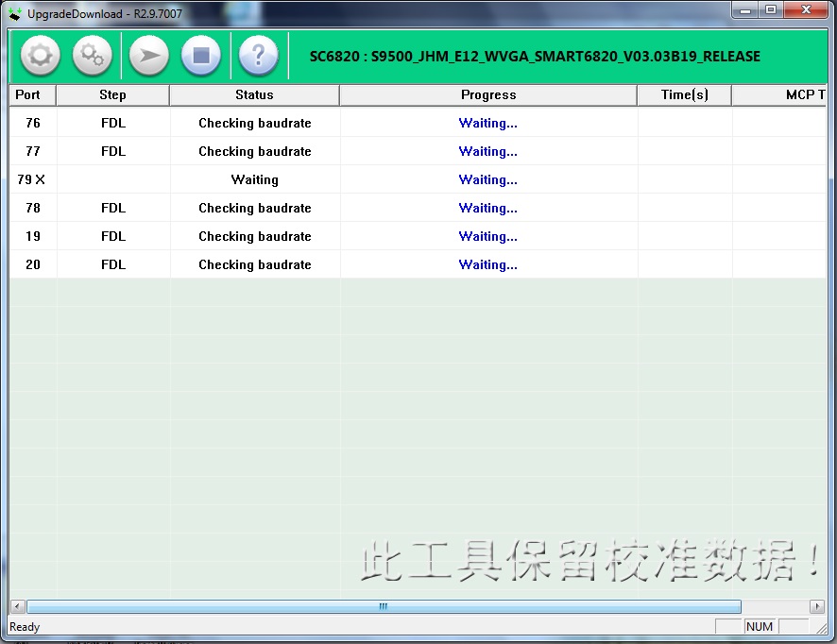Select the Progress column header
837x644 pixels.
(x=488, y=95)
